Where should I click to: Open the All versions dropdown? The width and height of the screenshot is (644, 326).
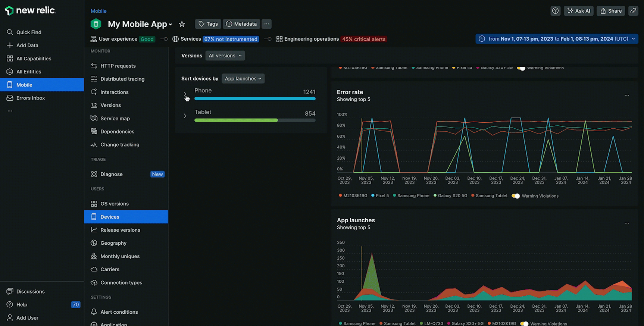click(x=225, y=56)
